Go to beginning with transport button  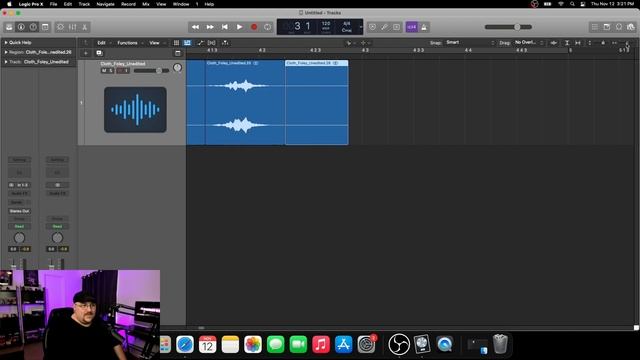(x=224, y=27)
